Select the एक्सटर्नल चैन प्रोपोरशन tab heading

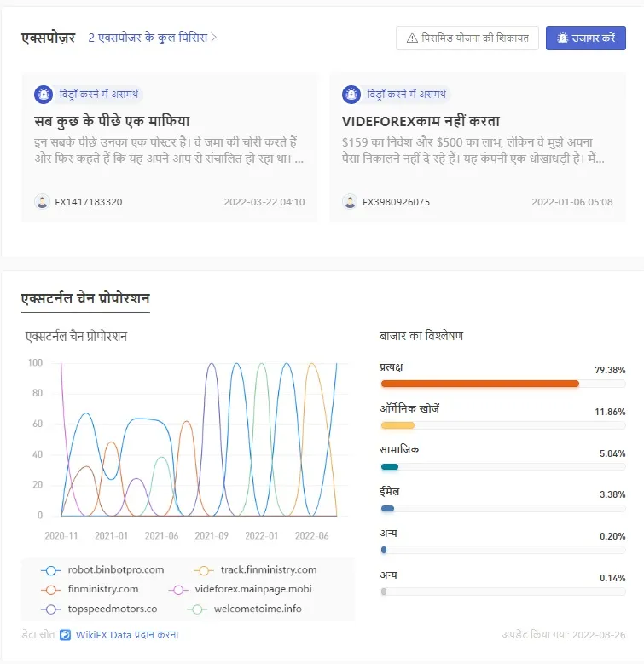85,298
